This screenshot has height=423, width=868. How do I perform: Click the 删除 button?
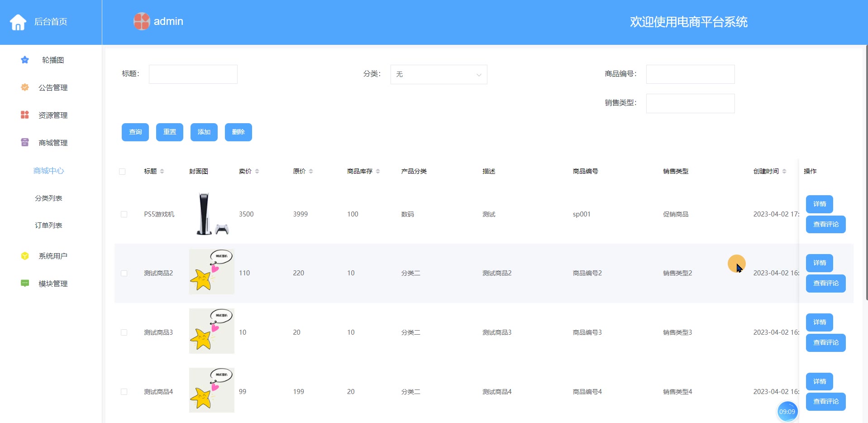click(238, 132)
